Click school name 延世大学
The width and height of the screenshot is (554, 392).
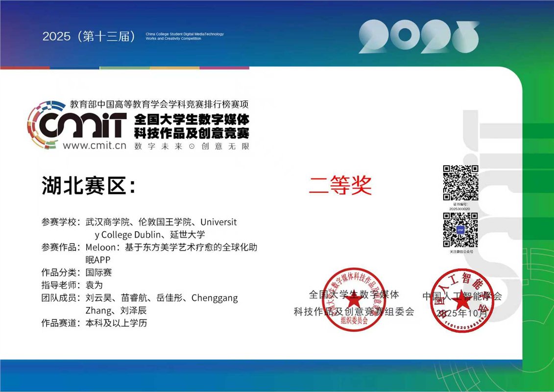(187, 235)
